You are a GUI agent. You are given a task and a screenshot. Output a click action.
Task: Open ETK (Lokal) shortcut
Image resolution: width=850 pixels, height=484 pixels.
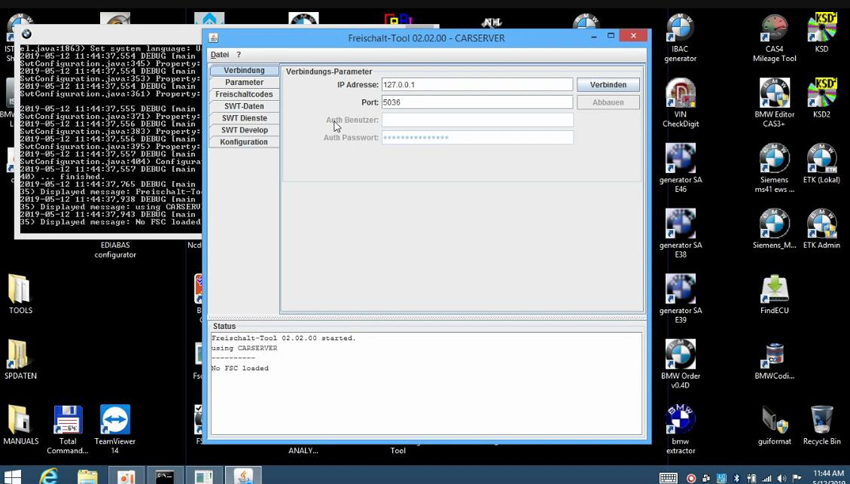coord(821,164)
